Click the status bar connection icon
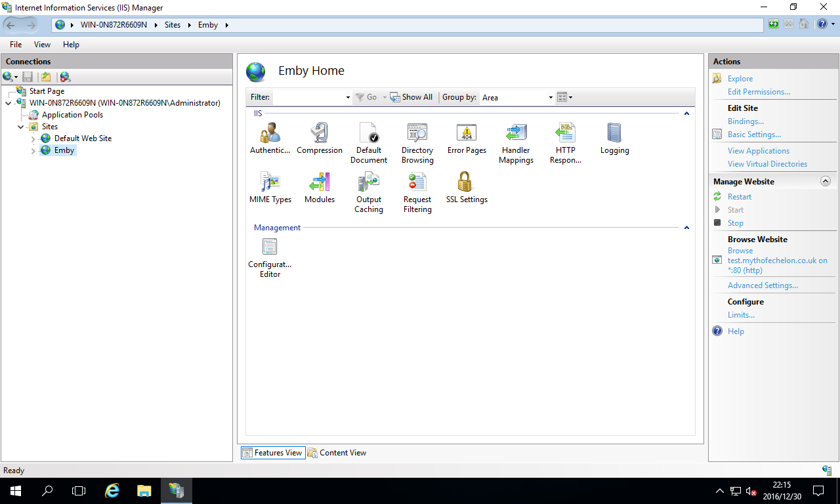The image size is (840, 504). (827, 470)
